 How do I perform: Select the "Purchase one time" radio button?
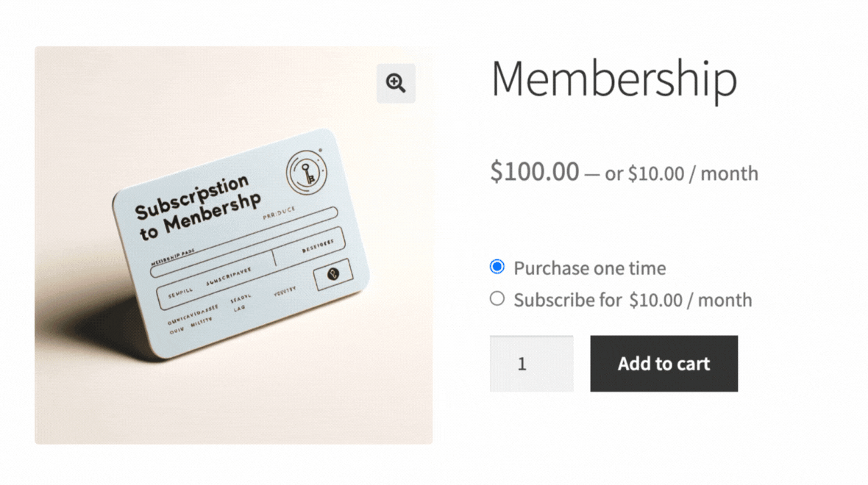pos(497,267)
